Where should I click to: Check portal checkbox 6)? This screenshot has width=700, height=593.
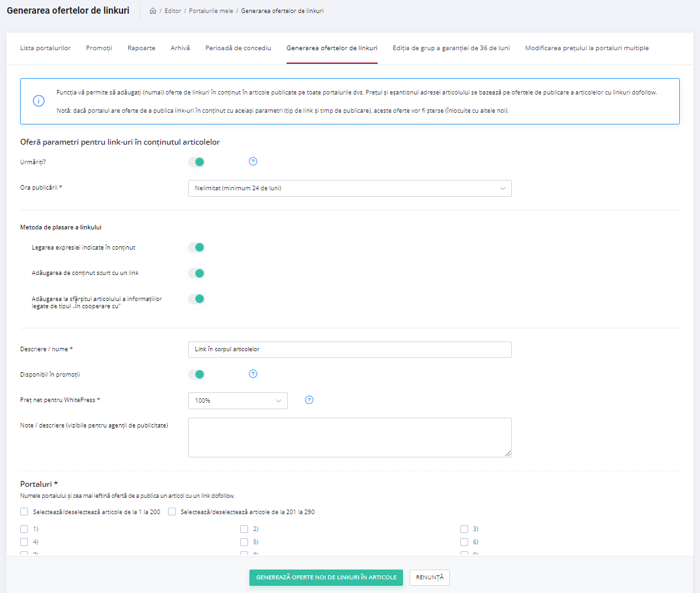coord(464,542)
